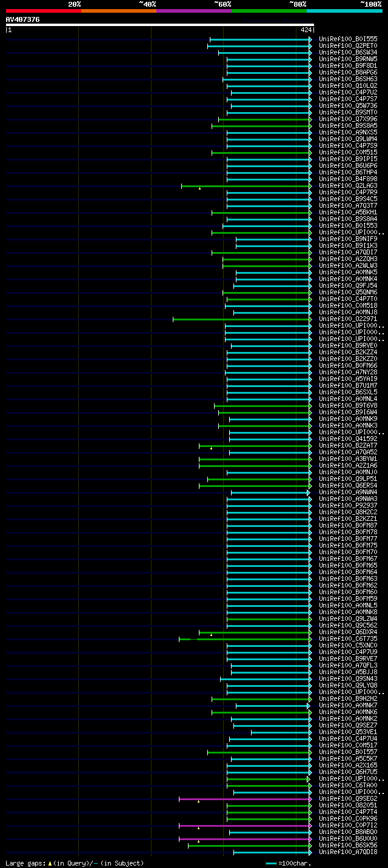
Task: Select the UniRef100_A3BYW1 label
Action: pos(348,459)
